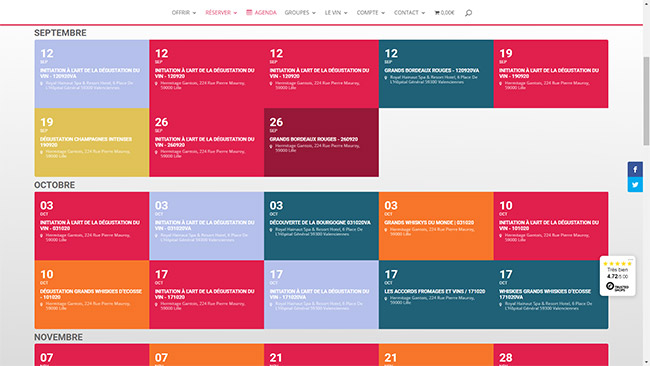Expand the Offrir dropdown menu

(x=184, y=13)
